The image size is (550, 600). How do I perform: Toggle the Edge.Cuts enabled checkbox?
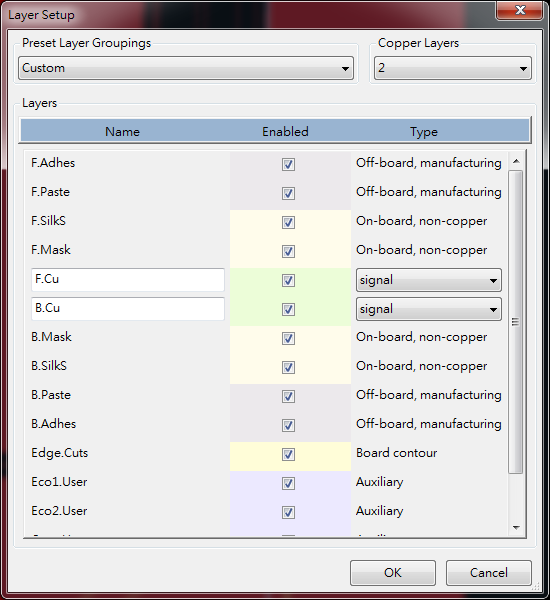point(288,454)
